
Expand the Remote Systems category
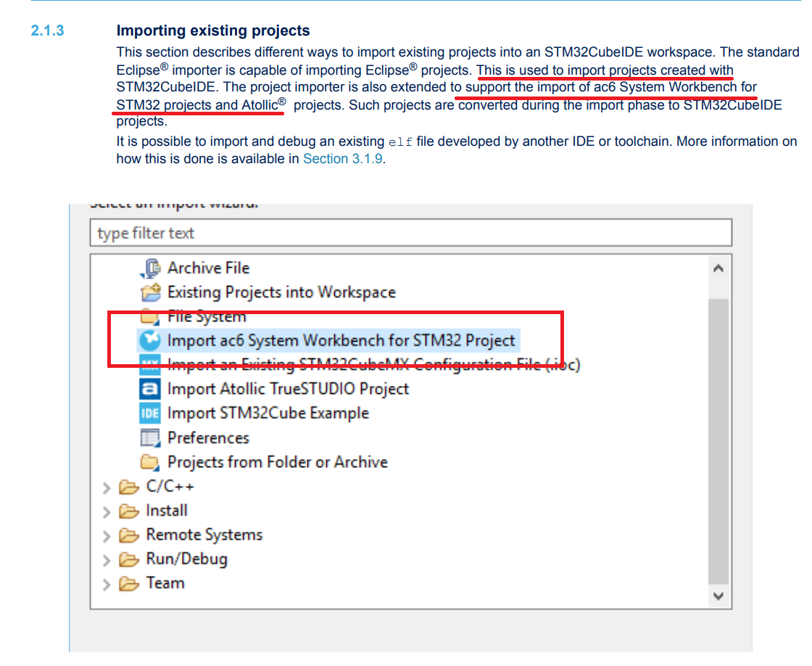(106, 535)
